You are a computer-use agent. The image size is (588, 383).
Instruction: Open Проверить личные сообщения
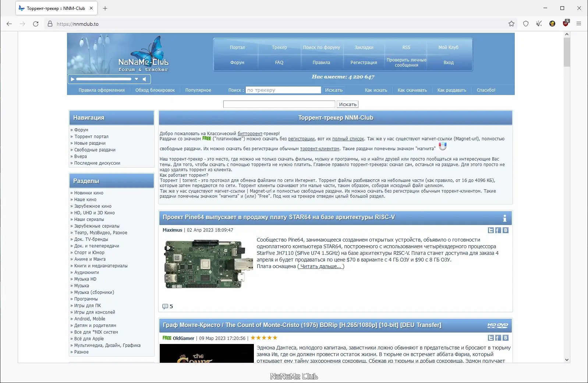pyautogui.click(x=406, y=63)
